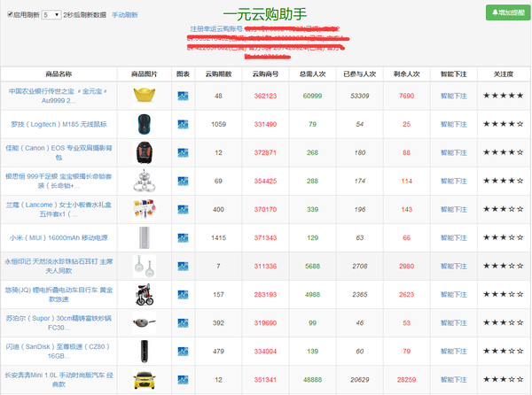Open the 注册幸运云购账号 link
Image resolution: width=532 pixels, height=395 pixels.
[x=216, y=29]
